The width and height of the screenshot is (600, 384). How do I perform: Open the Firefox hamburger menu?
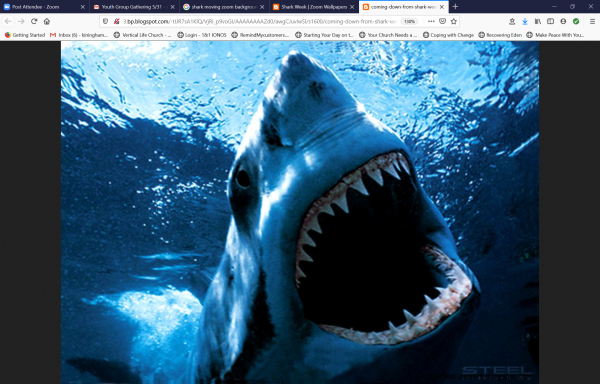click(x=592, y=21)
